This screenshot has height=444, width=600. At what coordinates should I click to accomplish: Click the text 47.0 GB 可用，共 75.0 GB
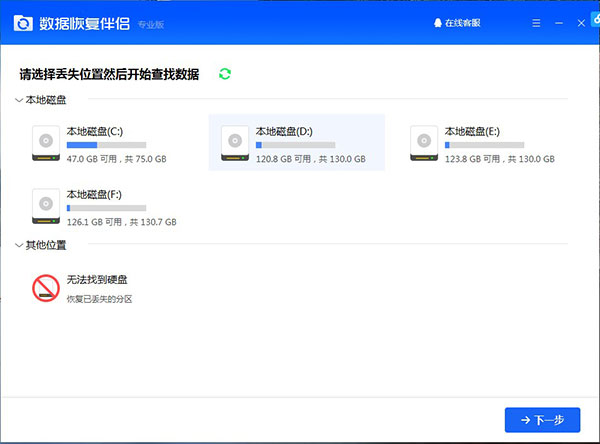[x=117, y=159]
